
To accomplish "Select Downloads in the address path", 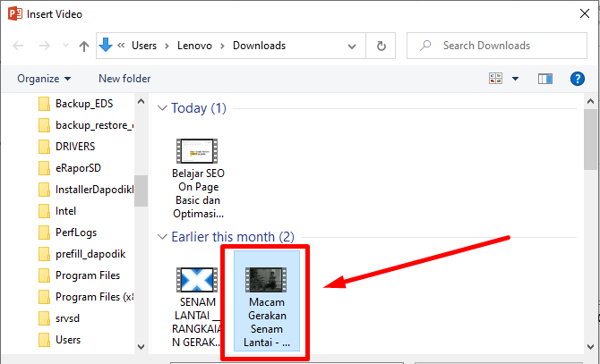I will pyautogui.click(x=259, y=46).
